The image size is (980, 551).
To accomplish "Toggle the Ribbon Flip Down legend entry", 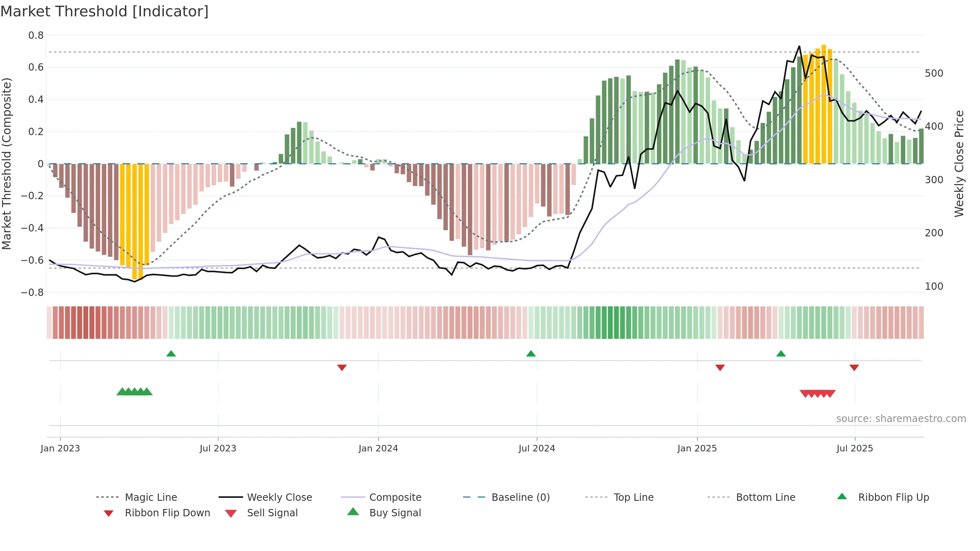I will (156, 513).
